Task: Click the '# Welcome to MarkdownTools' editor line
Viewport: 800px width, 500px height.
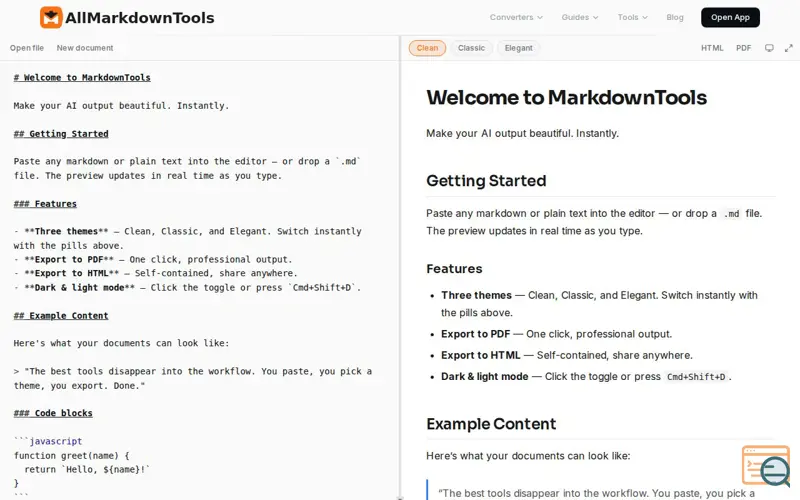Action: click(x=82, y=78)
